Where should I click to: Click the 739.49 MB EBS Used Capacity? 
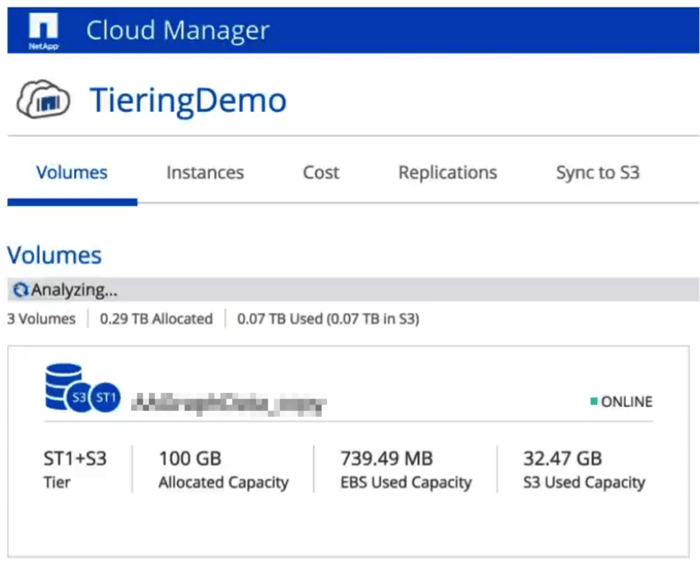[385, 459]
